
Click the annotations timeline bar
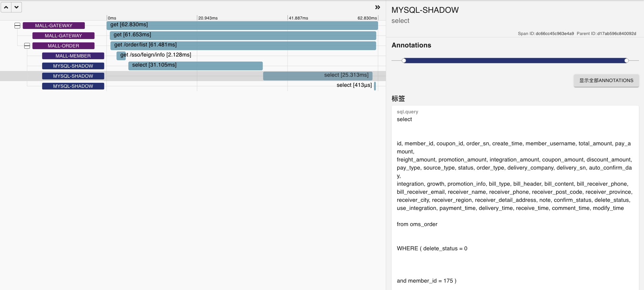[515, 61]
